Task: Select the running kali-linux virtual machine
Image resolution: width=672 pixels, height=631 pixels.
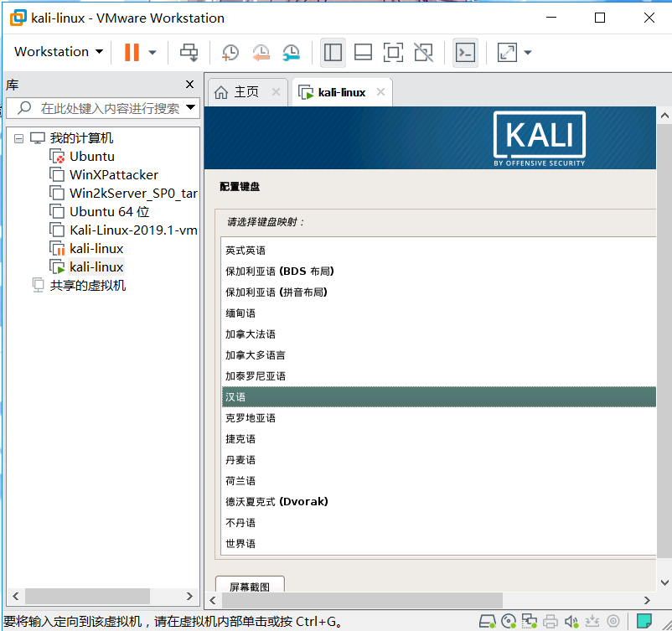Action: tap(86, 267)
